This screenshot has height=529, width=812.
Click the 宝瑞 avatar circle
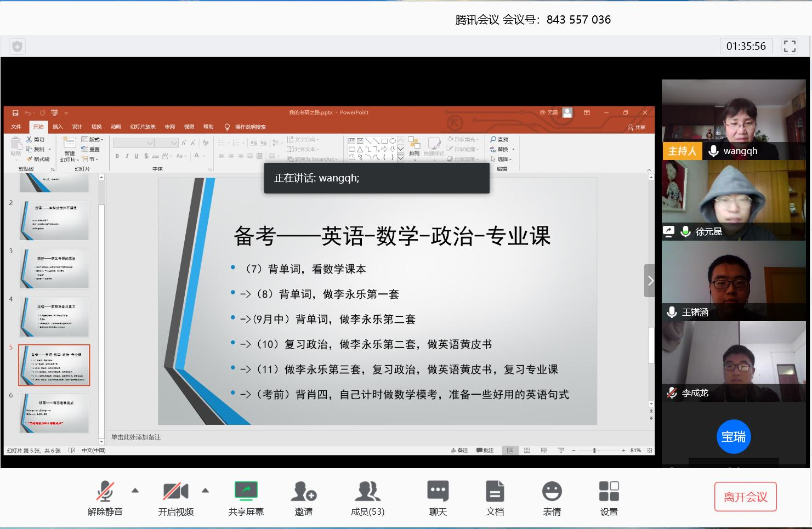click(x=734, y=437)
